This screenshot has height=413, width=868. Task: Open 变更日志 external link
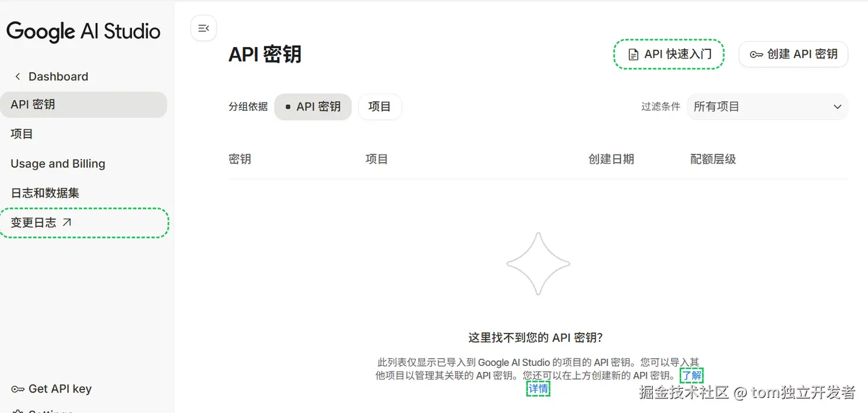click(84, 222)
